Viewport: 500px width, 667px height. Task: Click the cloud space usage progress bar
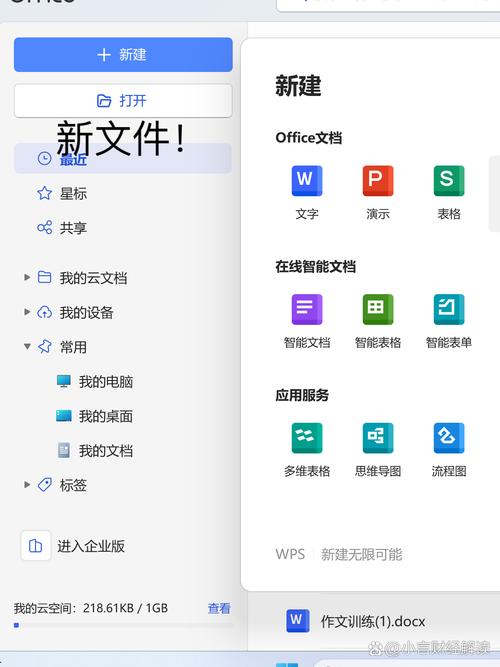123,625
